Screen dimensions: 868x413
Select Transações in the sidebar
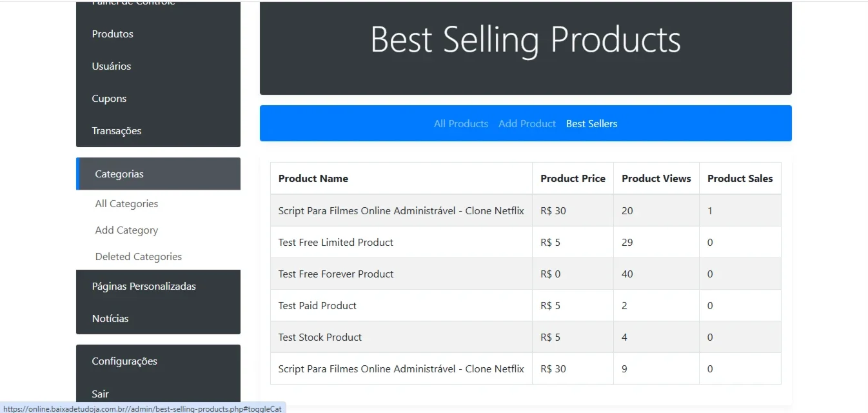(158, 131)
